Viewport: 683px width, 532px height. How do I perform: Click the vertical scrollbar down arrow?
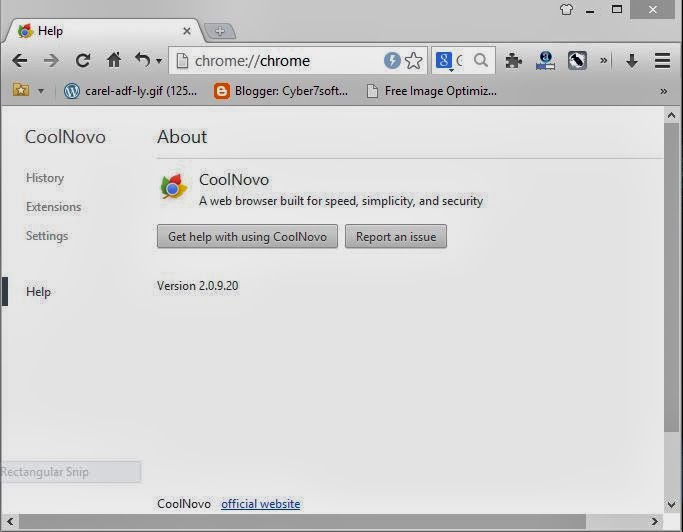click(x=671, y=505)
